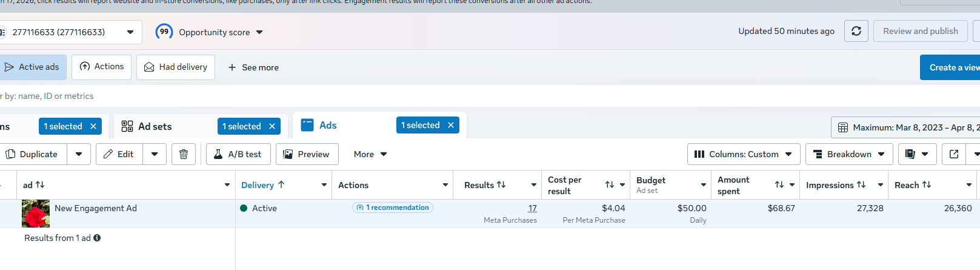
Task: Click the reports icon button
Action: click(910, 154)
